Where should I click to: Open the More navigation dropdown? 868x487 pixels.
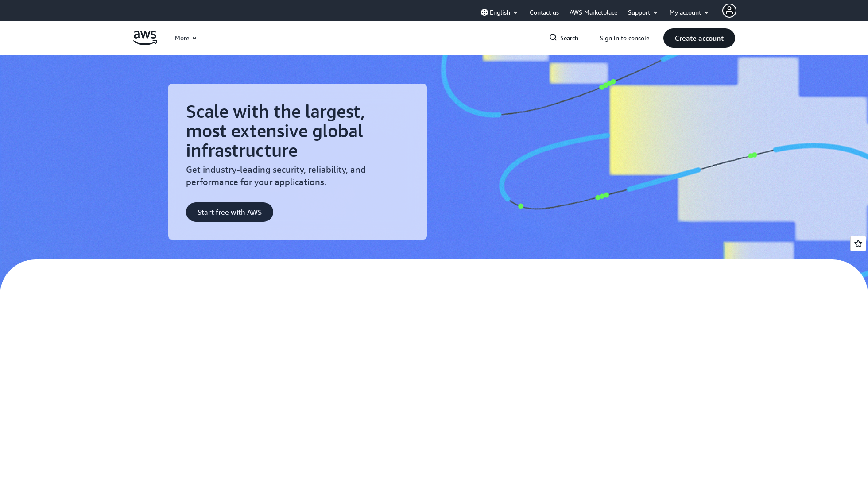tap(186, 38)
